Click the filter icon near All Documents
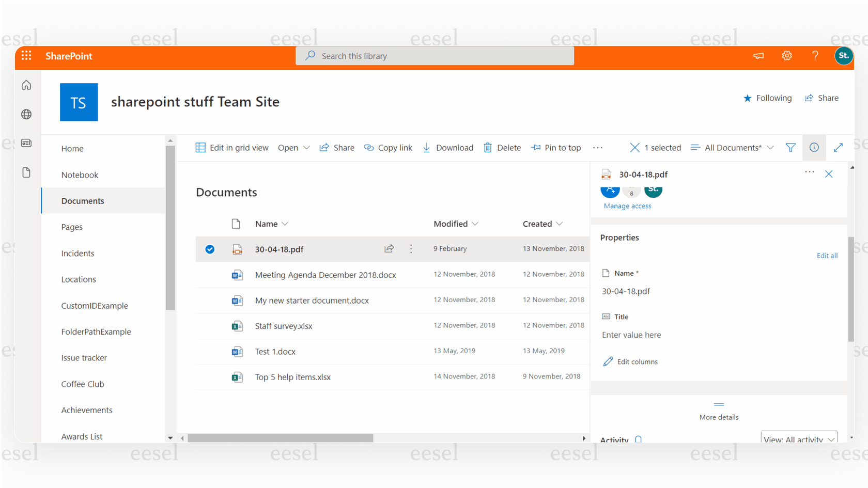Image resolution: width=868 pixels, height=488 pixels. 790,147
